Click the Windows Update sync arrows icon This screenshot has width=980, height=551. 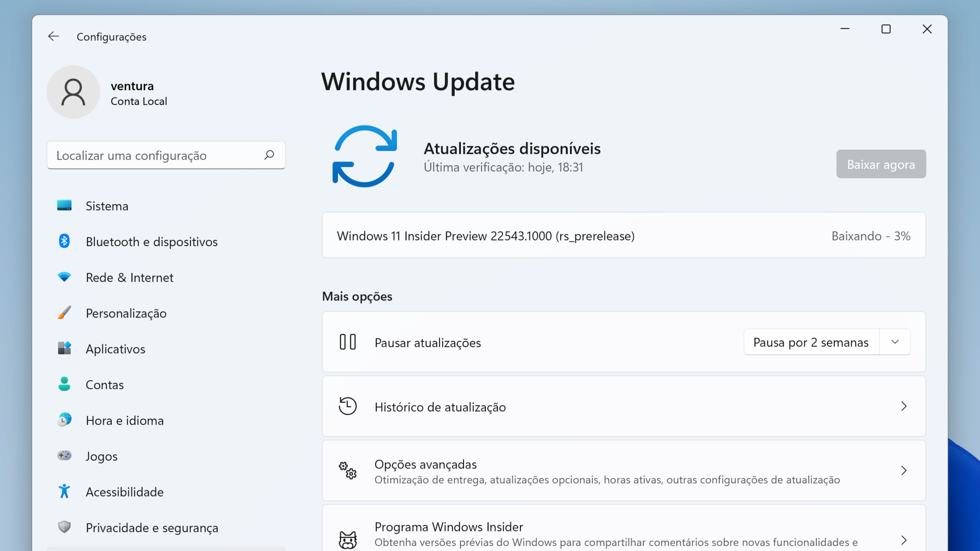pyautogui.click(x=365, y=156)
